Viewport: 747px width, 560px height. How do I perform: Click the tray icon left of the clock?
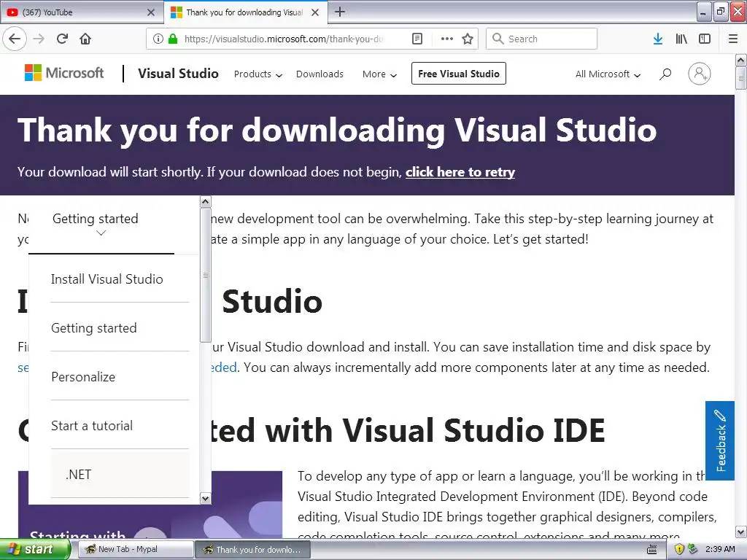693,549
